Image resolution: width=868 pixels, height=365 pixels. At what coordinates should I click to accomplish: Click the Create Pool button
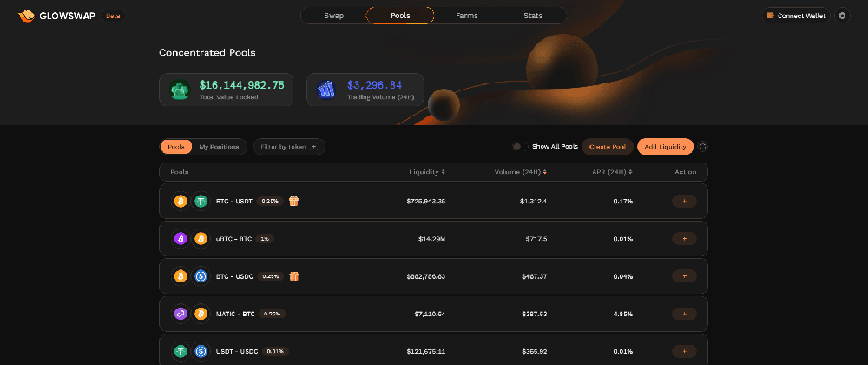[x=608, y=147]
